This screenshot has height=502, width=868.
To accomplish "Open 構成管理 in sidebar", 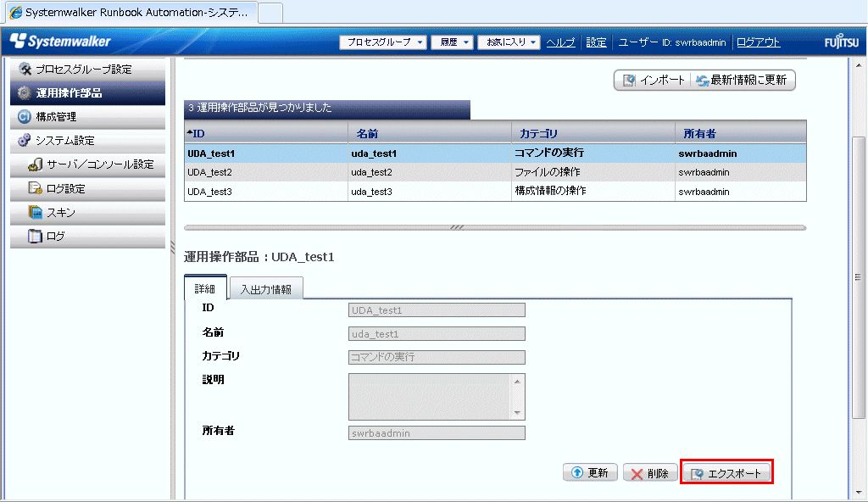I will coord(87,117).
